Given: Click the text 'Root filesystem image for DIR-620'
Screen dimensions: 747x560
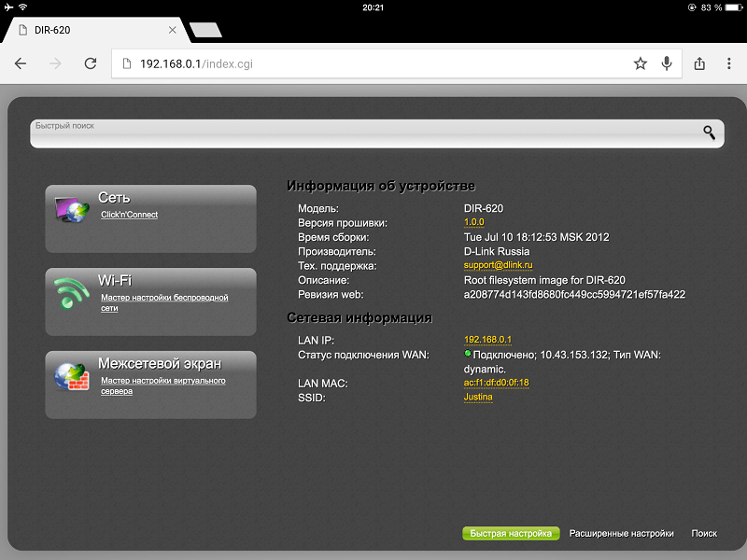Looking at the screenshot, I should point(544,280).
